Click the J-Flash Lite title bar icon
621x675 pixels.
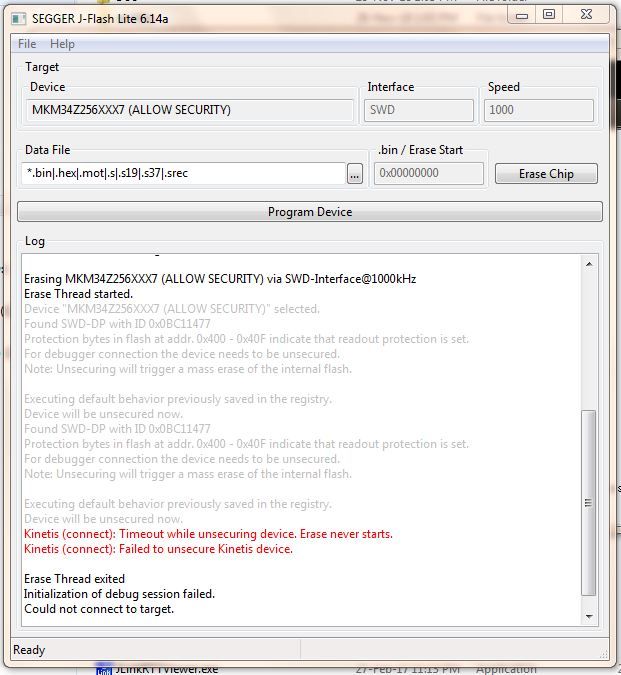pyautogui.click(x=19, y=19)
